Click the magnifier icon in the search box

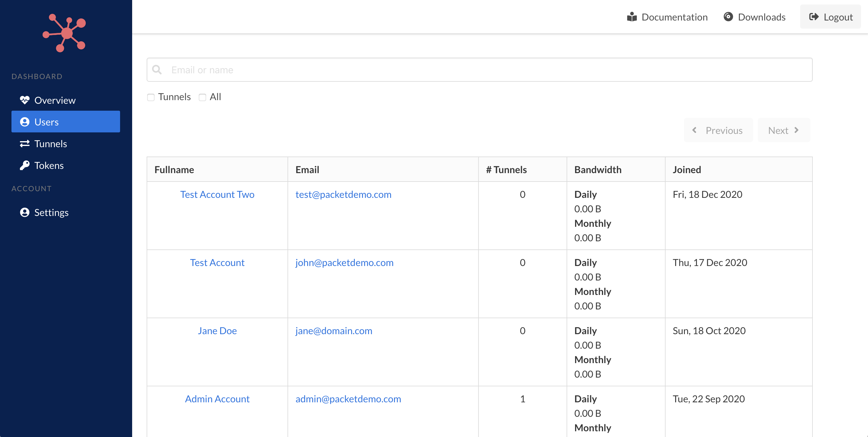(x=157, y=70)
